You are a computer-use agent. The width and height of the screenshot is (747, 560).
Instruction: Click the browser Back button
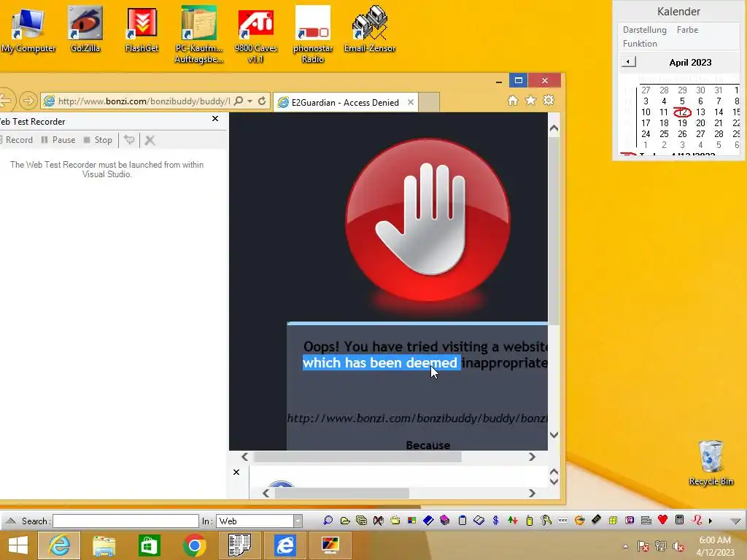(x=6, y=101)
